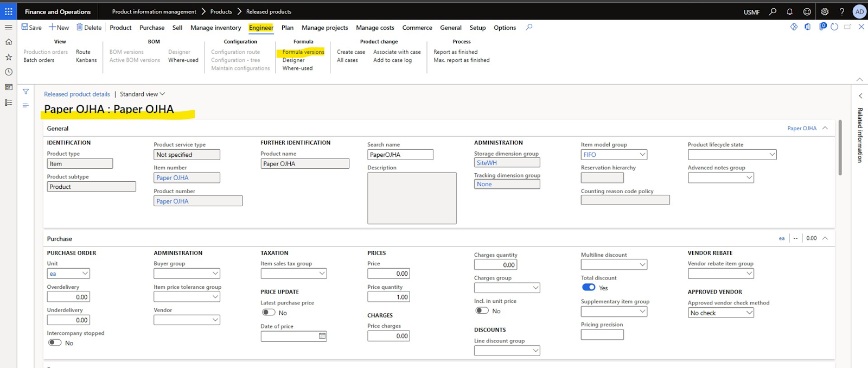Open the Commerce tab

[417, 28]
